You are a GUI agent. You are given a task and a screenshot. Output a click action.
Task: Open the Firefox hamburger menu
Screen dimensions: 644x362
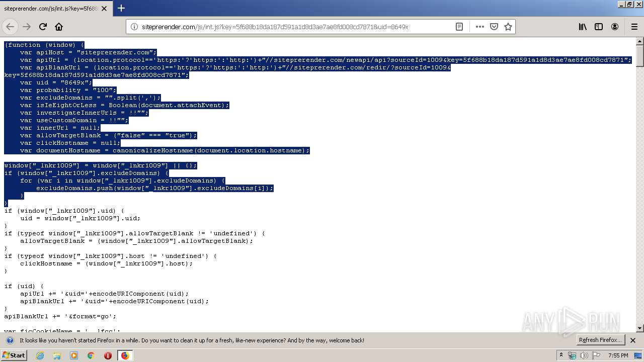pyautogui.click(x=634, y=27)
